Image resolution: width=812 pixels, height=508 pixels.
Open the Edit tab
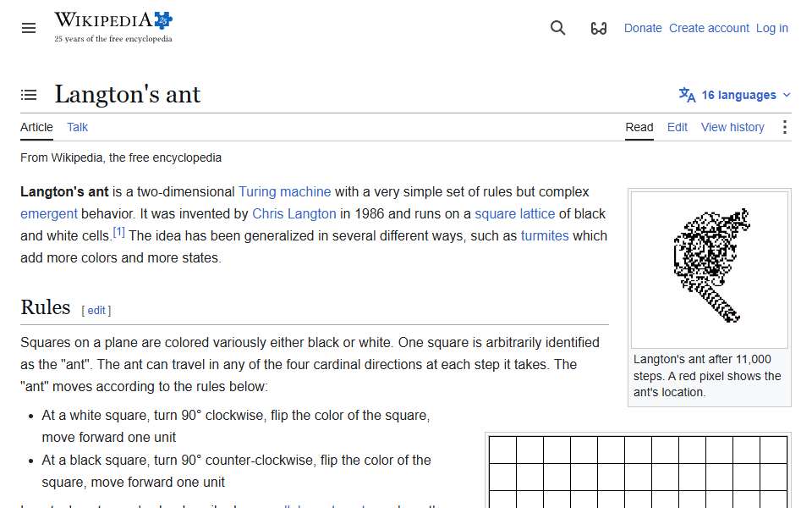(x=677, y=128)
